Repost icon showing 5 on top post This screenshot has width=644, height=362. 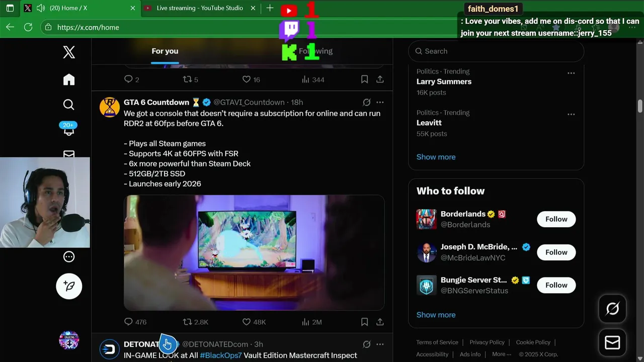click(190, 79)
